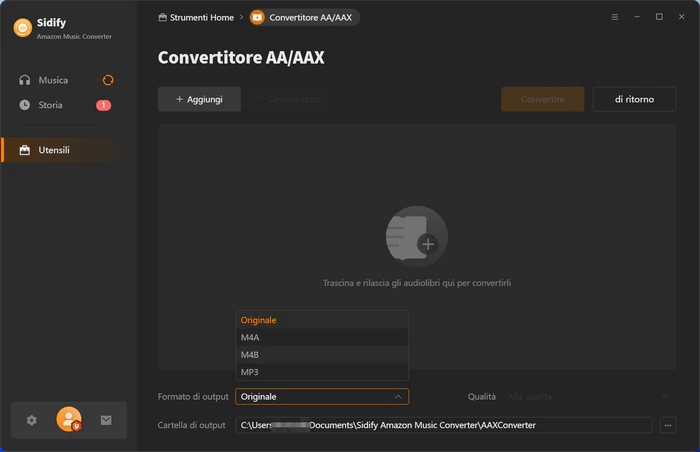This screenshot has height=452, width=700.
Task: Minimize the Sidify window
Action: (x=637, y=17)
